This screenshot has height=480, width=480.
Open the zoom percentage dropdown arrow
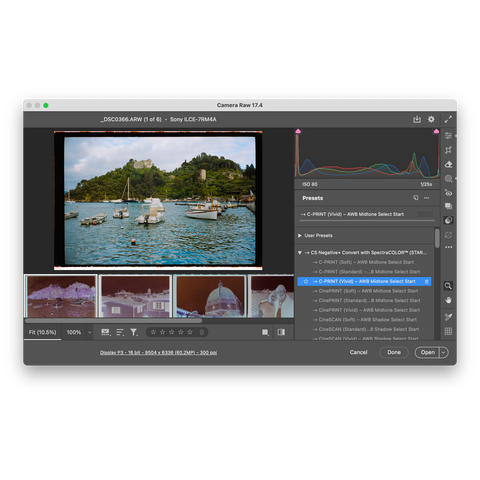coord(89,332)
